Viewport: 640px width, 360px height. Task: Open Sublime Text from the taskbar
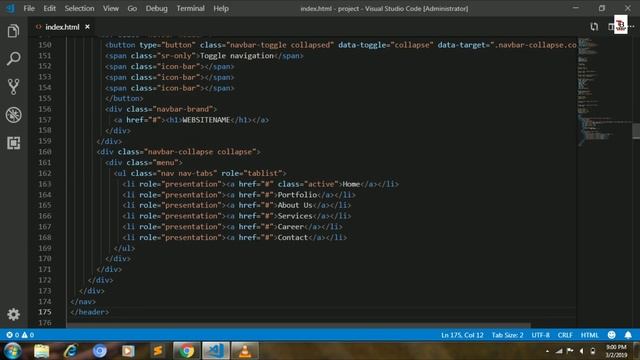point(158,351)
